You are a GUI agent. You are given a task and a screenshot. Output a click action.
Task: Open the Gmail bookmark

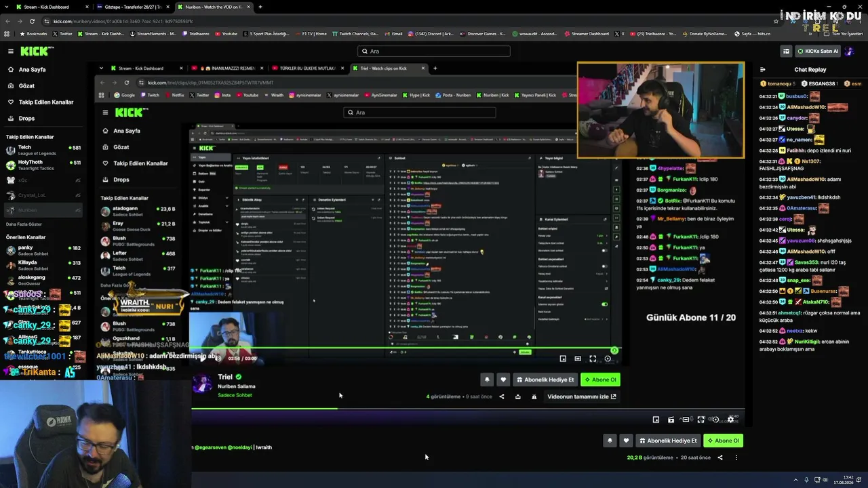394,34
